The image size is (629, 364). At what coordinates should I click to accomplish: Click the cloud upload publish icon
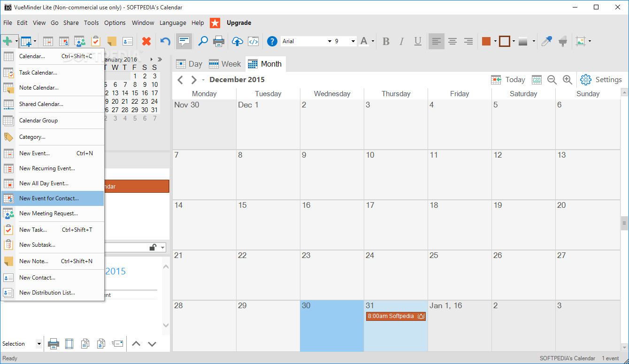tap(238, 41)
